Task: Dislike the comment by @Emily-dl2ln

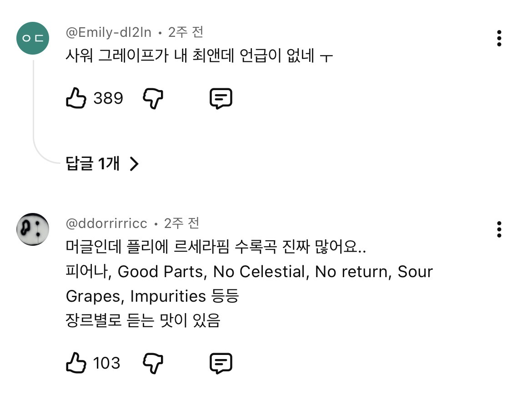Action: [153, 98]
